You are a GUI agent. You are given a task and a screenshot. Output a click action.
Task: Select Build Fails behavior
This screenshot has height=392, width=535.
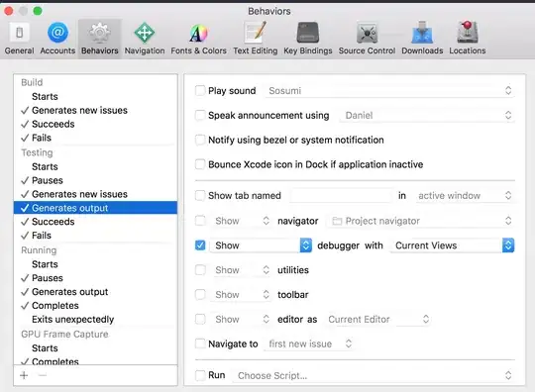pos(95,138)
